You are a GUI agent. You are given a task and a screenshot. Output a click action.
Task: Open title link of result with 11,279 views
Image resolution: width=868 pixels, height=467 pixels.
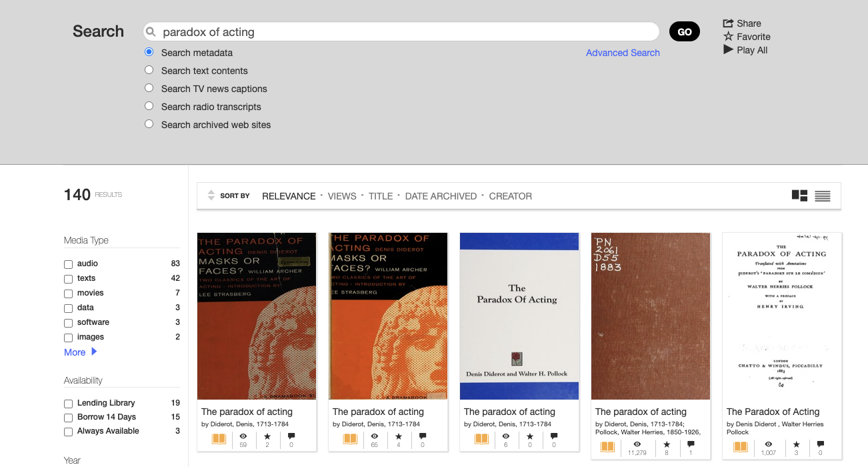pos(641,412)
